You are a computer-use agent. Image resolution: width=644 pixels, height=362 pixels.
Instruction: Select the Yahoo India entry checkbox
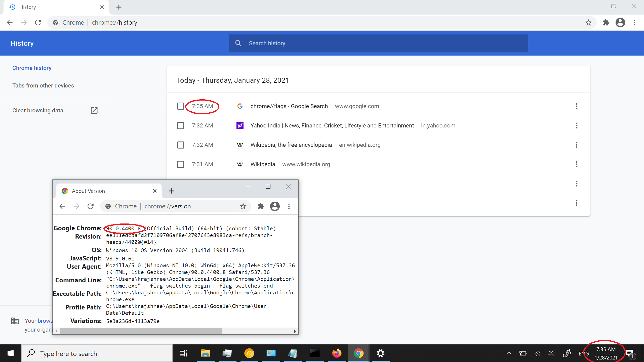pyautogui.click(x=181, y=125)
